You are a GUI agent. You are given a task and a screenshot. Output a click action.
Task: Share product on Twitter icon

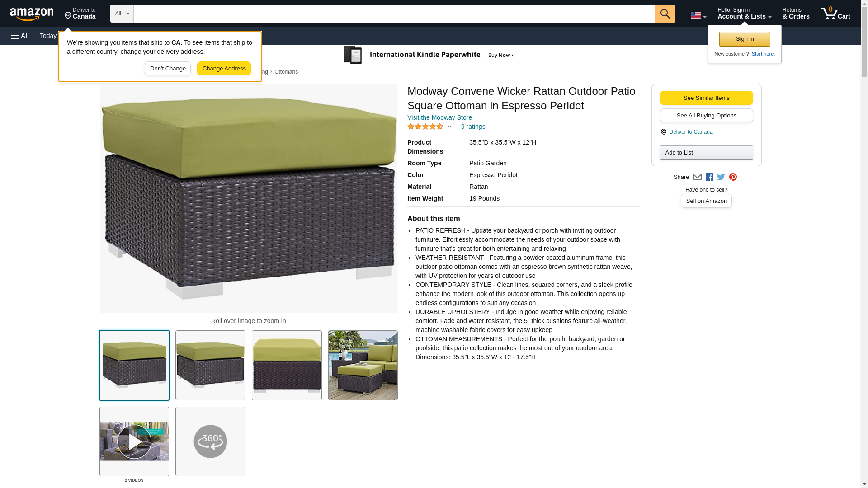721,177
